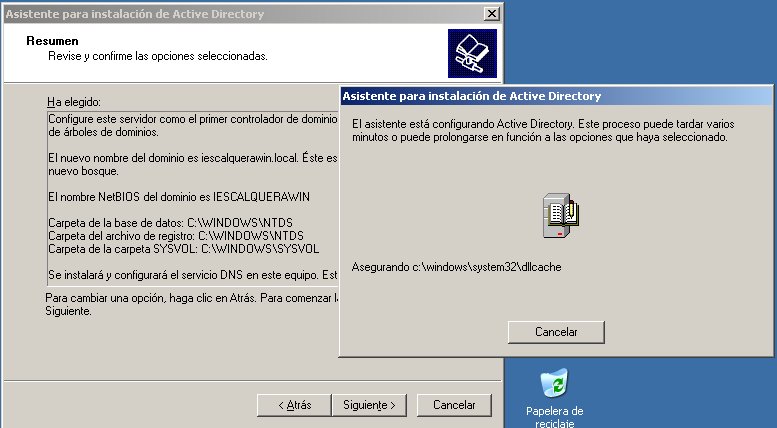Select the line 'Carpeta de la base de datos: C:\WINDOWS\NTDS'
The image size is (777, 428).
tap(170, 222)
